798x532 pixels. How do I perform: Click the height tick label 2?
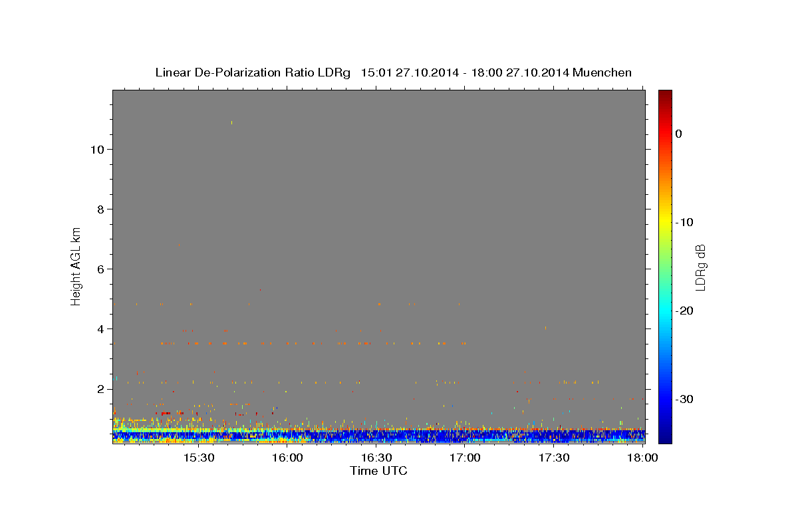pos(99,388)
